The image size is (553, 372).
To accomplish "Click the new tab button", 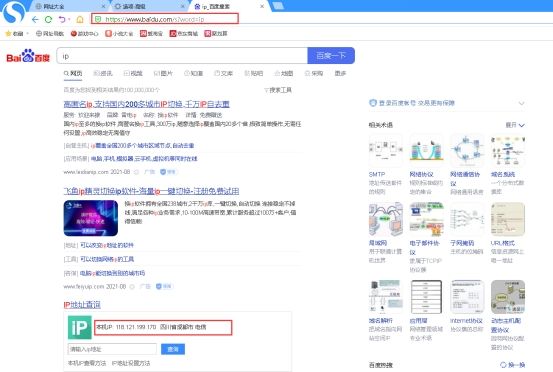I will tap(278, 6).
